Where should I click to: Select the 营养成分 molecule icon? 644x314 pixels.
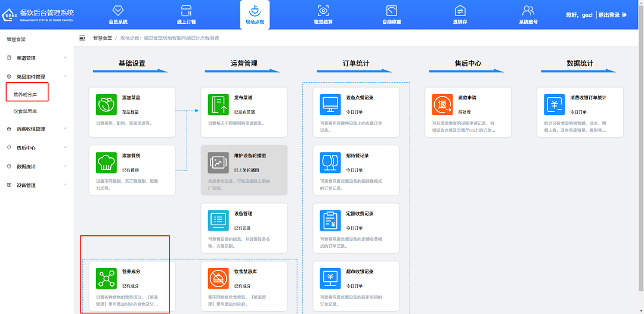[x=106, y=278]
